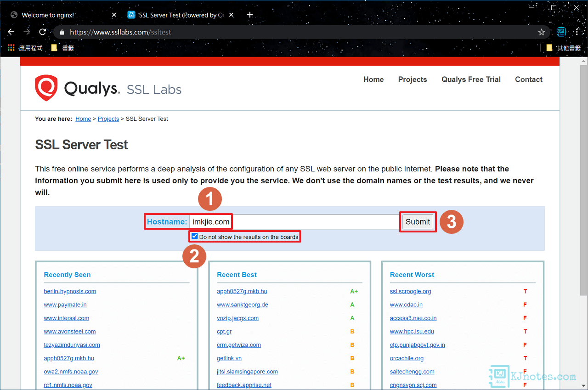Open crm.getwiza.com link
588x390 pixels.
click(x=239, y=345)
